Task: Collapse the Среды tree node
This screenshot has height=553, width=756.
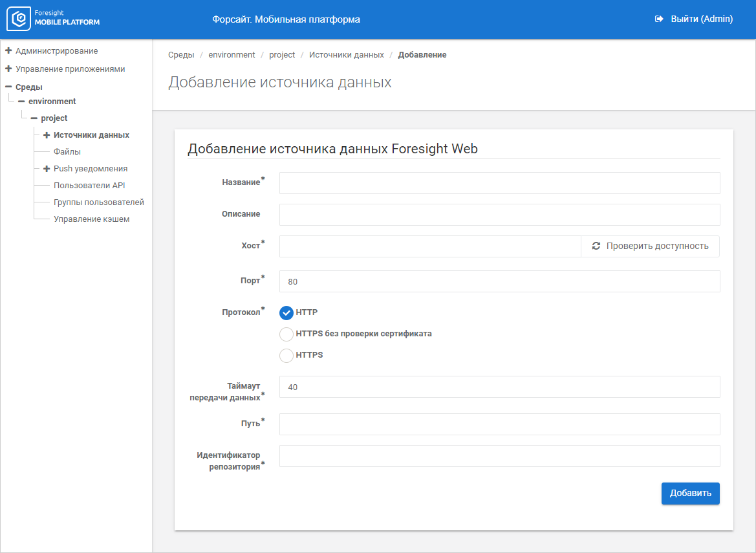Action: tap(8, 87)
